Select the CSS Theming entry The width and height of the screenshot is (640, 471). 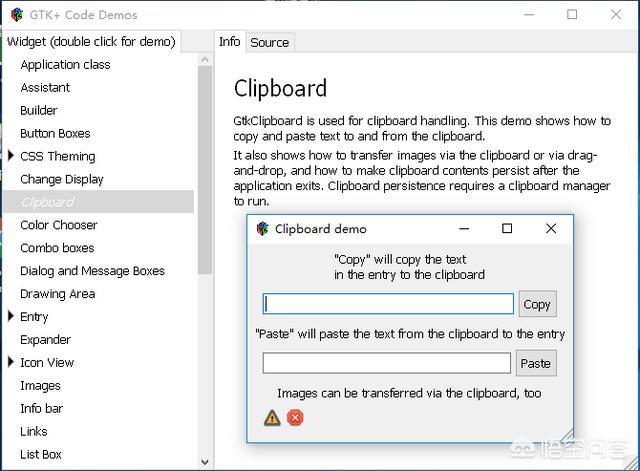[x=58, y=156]
